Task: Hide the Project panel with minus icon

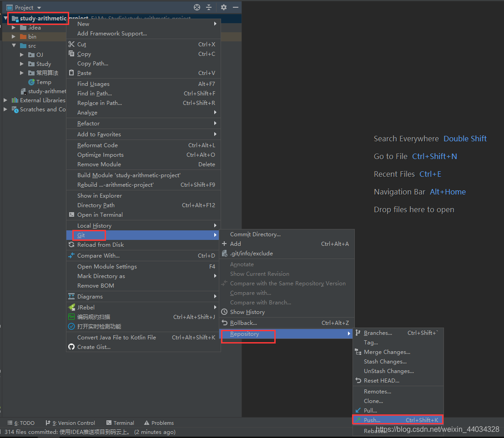Action: [x=236, y=7]
